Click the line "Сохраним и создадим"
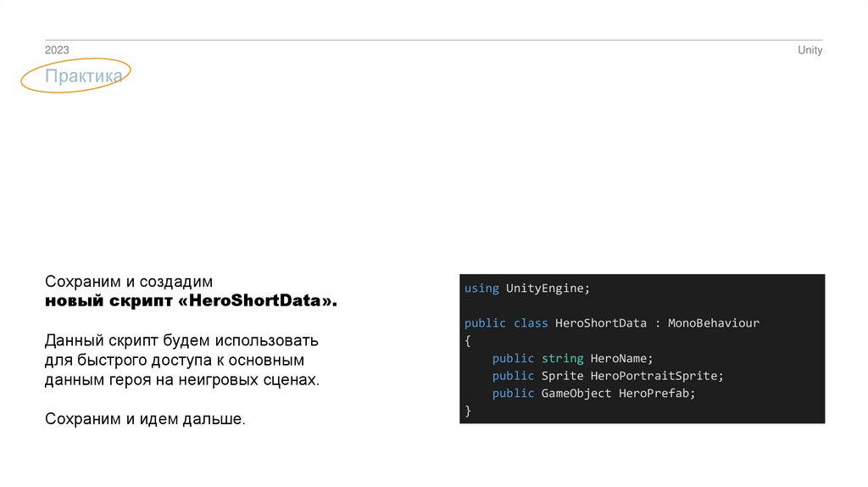 click(129, 281)
